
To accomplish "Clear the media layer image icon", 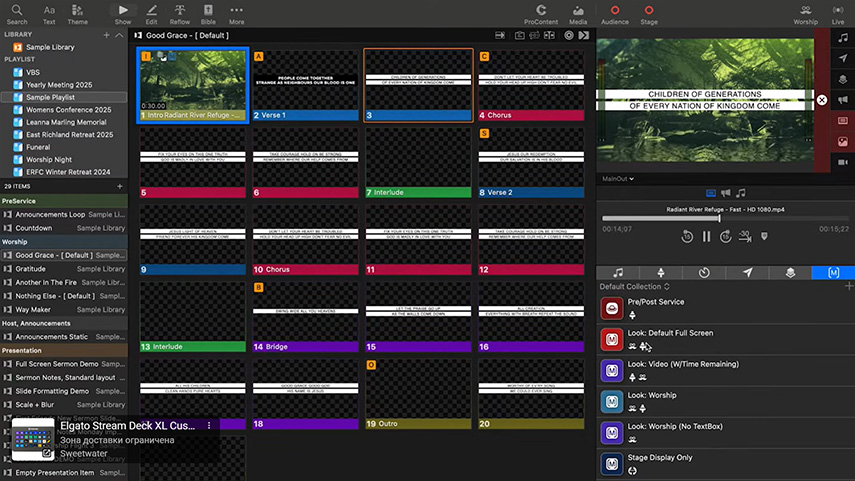I will pos(843,142).
